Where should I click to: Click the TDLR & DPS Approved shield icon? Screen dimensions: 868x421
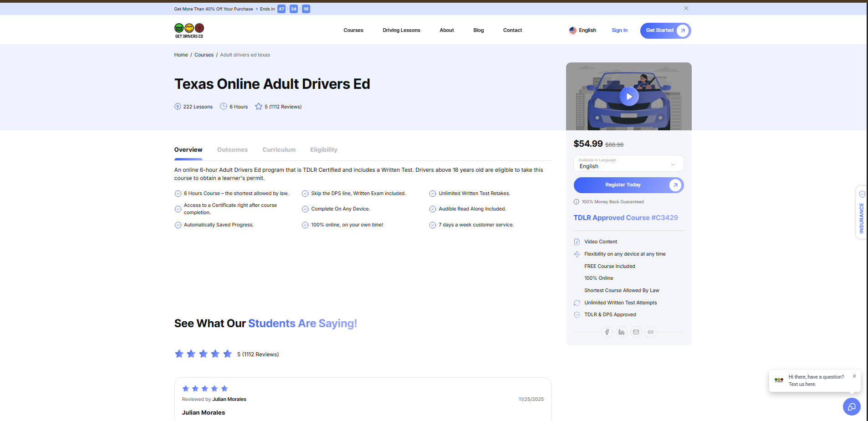(x=577, y=315)
